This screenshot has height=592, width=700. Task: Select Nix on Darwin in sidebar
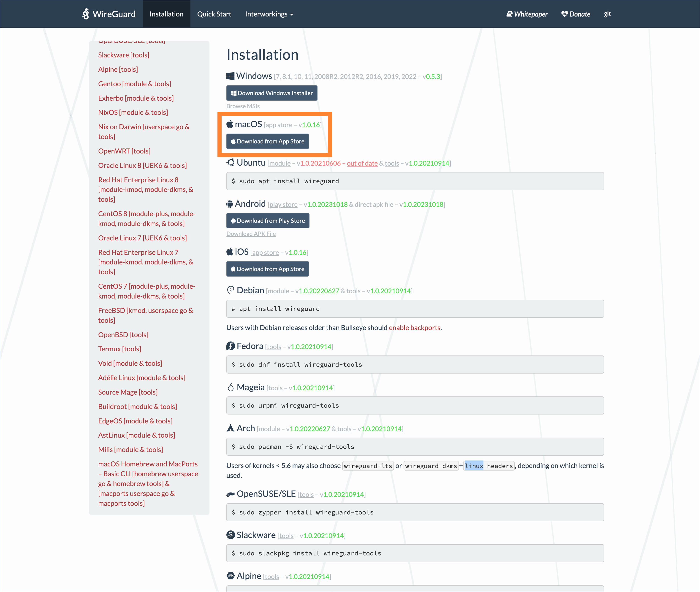[x=144, y=132]
